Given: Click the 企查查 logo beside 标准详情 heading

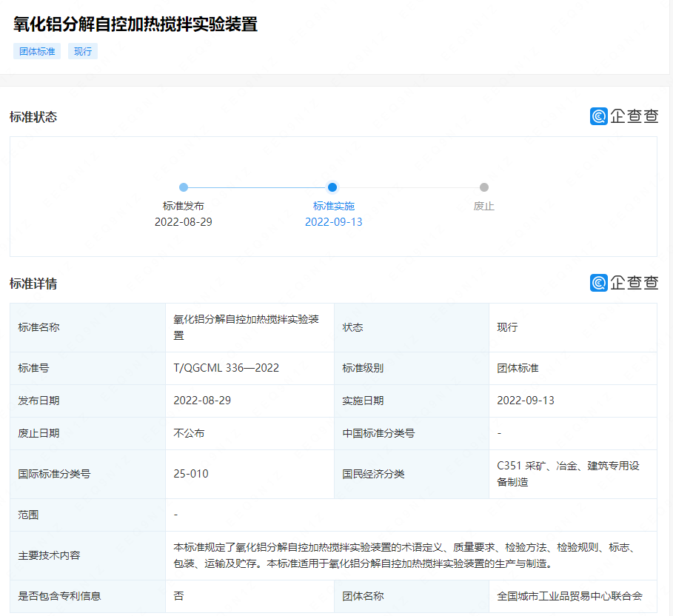Looking at the screenshot, I should pos(623,283).
